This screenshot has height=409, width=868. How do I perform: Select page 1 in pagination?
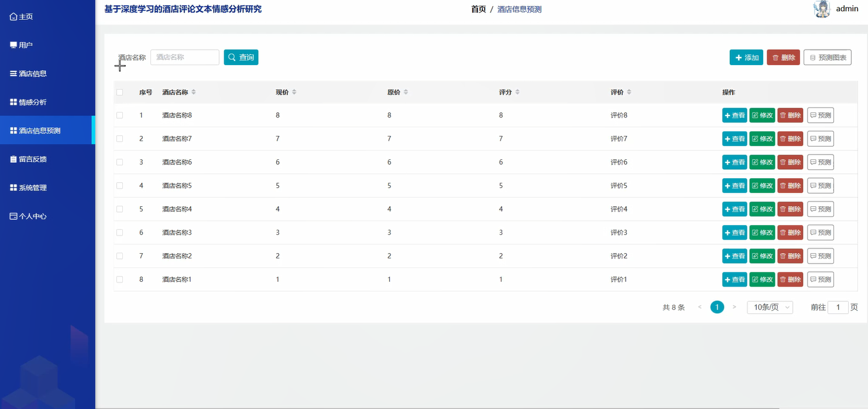coord(717,307)
